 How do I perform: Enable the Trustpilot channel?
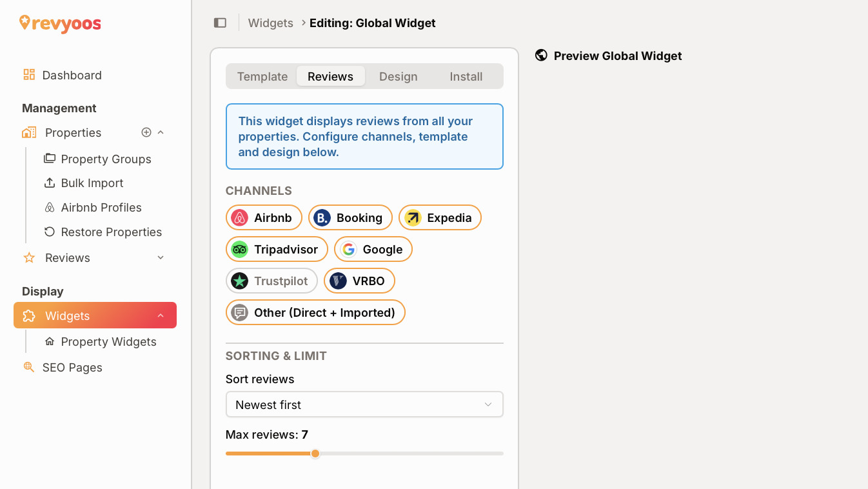tap(271, 281)
